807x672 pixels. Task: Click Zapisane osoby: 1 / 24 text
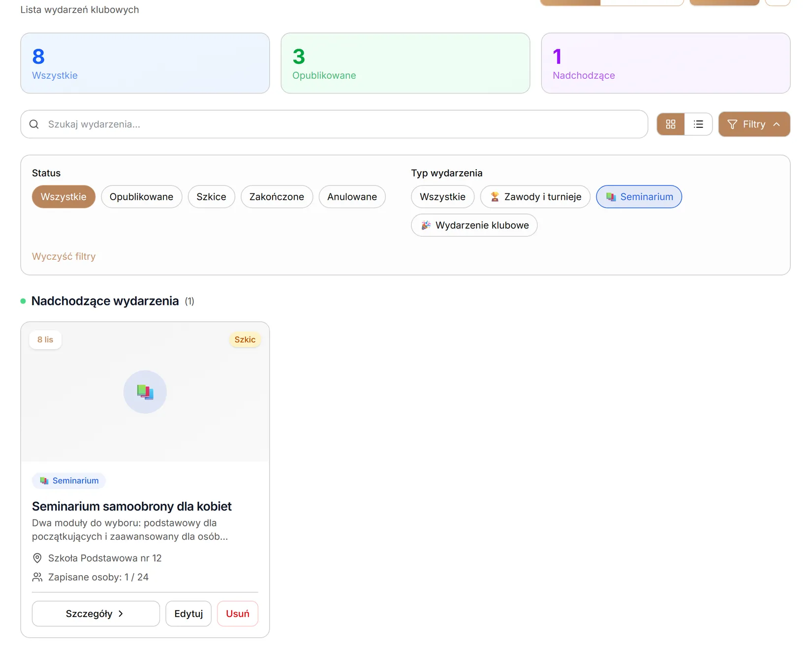[98, 577]
